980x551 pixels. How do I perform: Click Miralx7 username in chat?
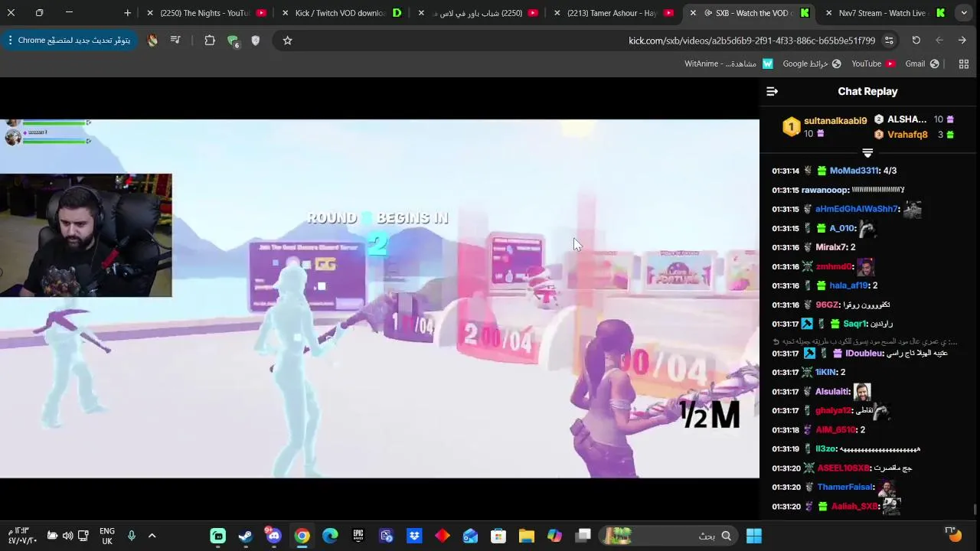831,247
